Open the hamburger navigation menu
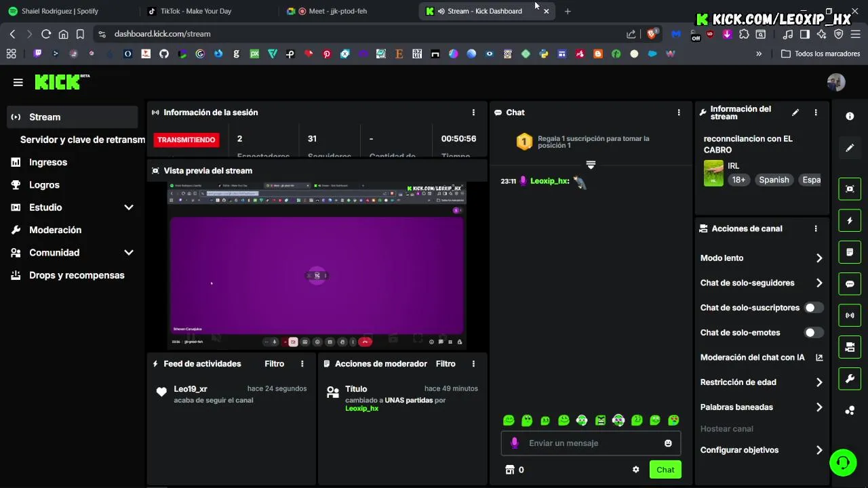The image size is (868, 488). point(18,83)
